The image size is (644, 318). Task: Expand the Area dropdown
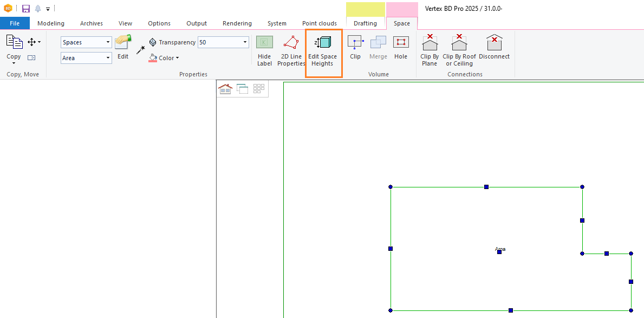[x=108, y=58]
